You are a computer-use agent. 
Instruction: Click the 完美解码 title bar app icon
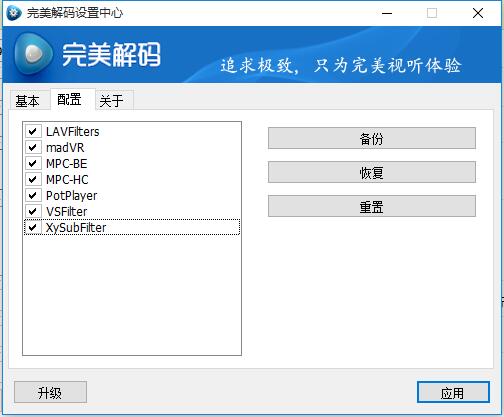14,13
